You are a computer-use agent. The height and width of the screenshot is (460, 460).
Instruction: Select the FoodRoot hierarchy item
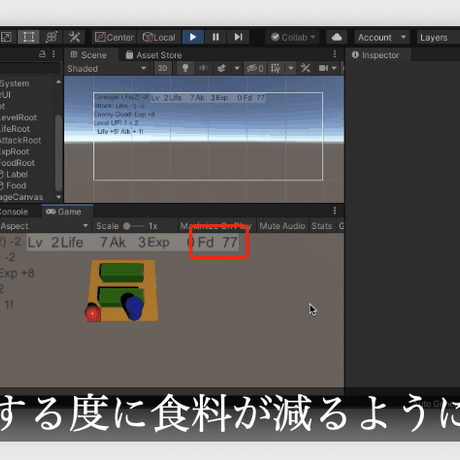click(x=17, y=163)
